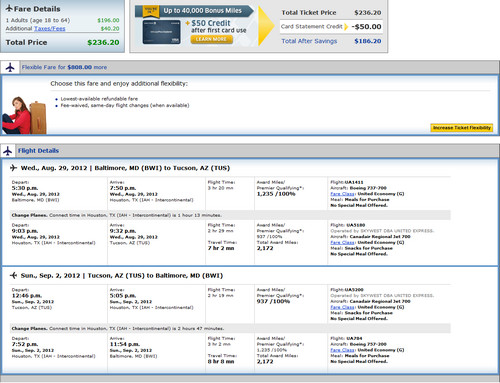This screenshot has height=383, width=500.
Task: Open the Fare Class link for the Tucson to Houston flight
Action: (342, 307)
